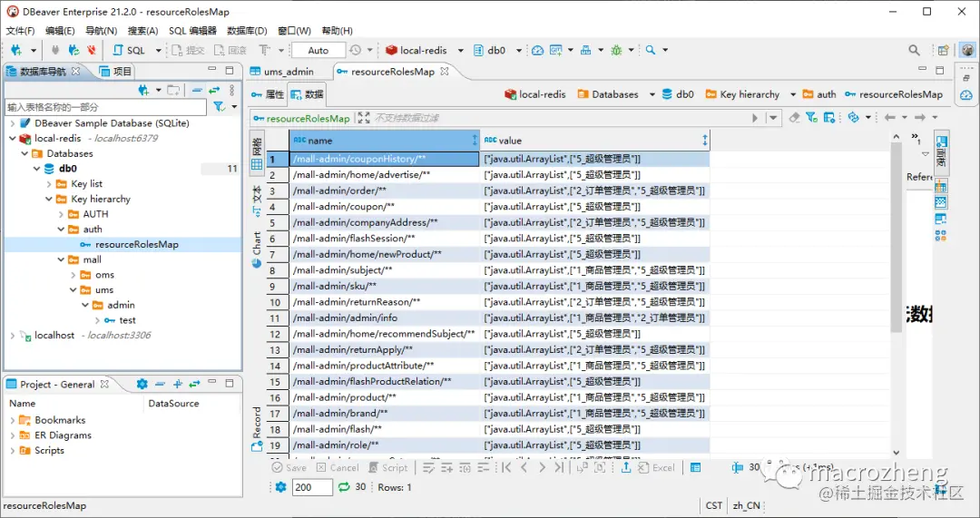This screenshot has height=518, width=980.
Task: Close the resourceRolesMap editor tab
Action: point(445,72)
